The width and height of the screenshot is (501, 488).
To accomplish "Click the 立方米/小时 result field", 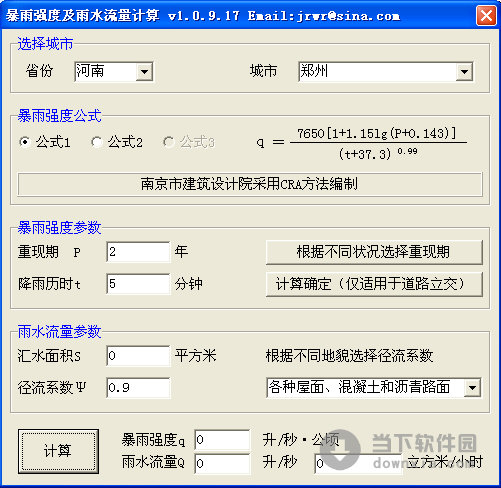I will (358, 463).
